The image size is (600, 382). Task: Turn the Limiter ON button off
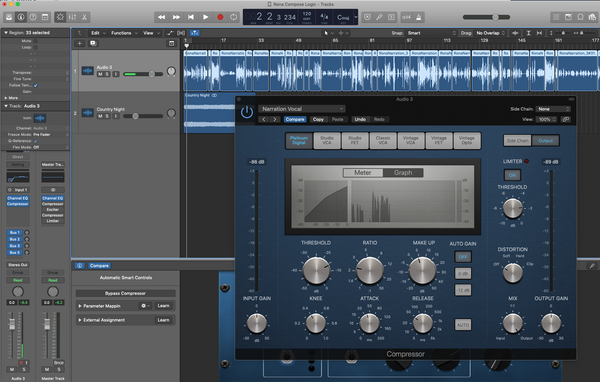click(x=512, y=175)
